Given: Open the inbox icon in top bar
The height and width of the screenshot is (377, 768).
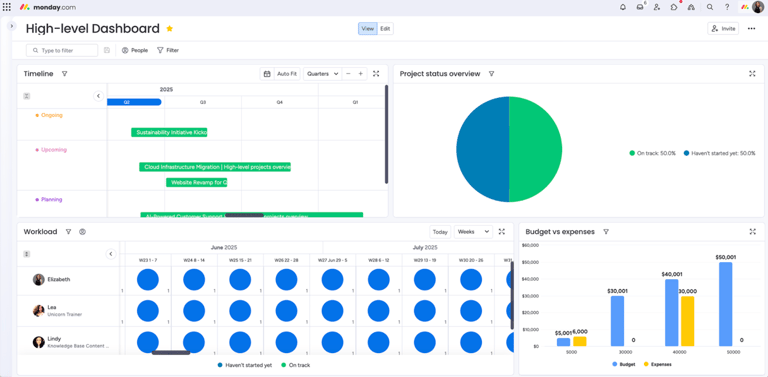Looking at the screenshot, I should tap(640, 7).
